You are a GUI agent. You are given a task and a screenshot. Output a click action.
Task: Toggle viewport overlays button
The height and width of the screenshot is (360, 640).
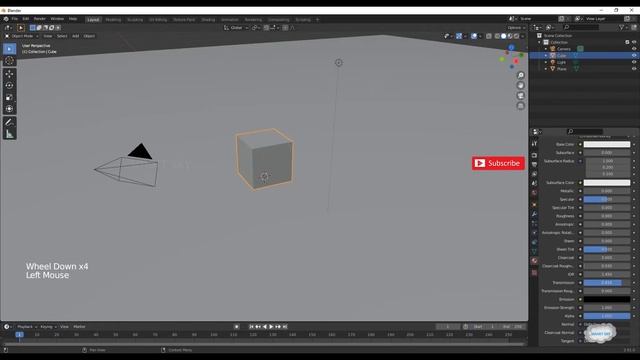pos(474,36)
